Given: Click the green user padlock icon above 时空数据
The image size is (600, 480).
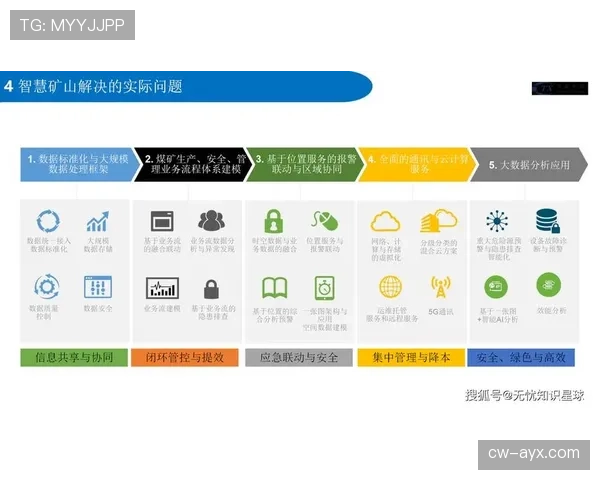Looking at the screenshot, I should click(x=274, y=221).
